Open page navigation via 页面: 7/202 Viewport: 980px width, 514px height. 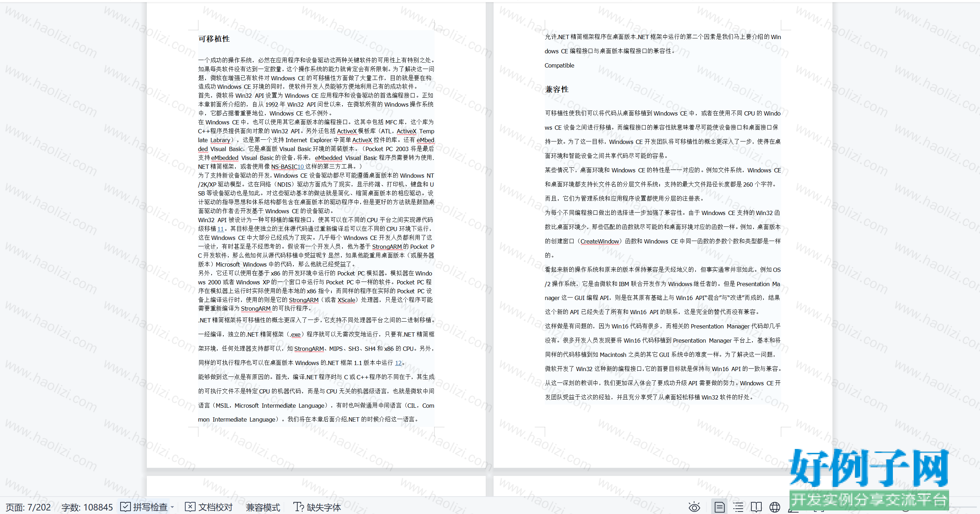click(28, 507)
